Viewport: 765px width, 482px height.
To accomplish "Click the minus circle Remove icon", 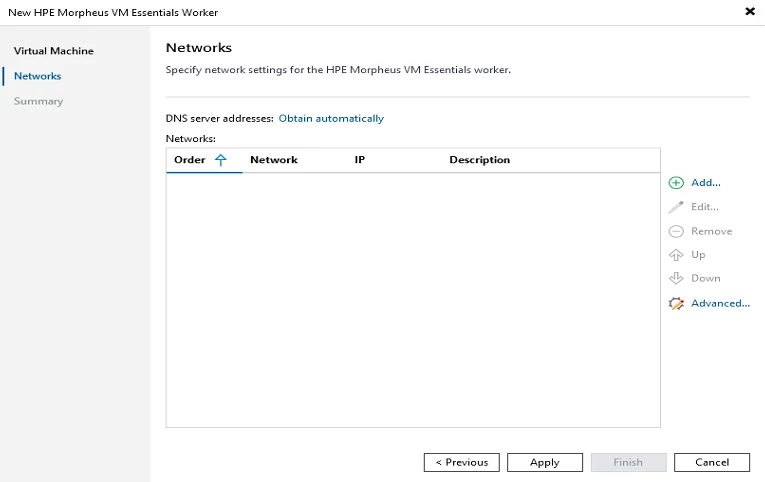I will (x=676, y=231).
